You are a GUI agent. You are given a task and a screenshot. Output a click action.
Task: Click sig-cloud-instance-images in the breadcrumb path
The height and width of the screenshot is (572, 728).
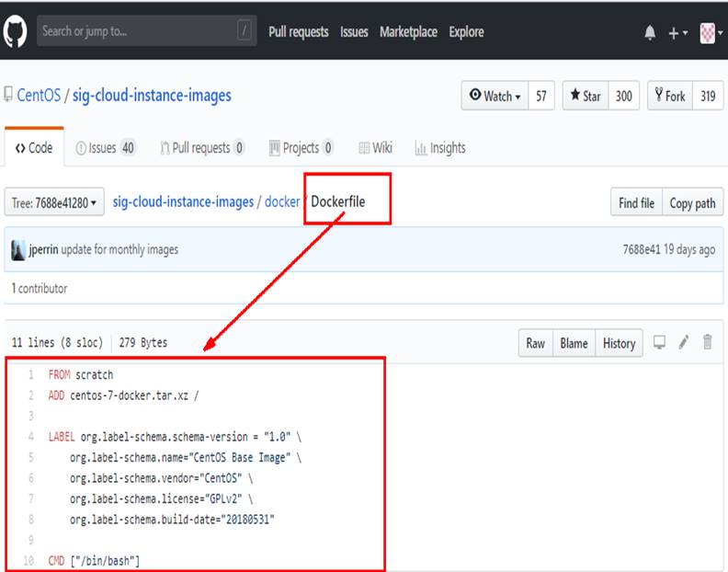pyautogui.click(x=183, y=201)
